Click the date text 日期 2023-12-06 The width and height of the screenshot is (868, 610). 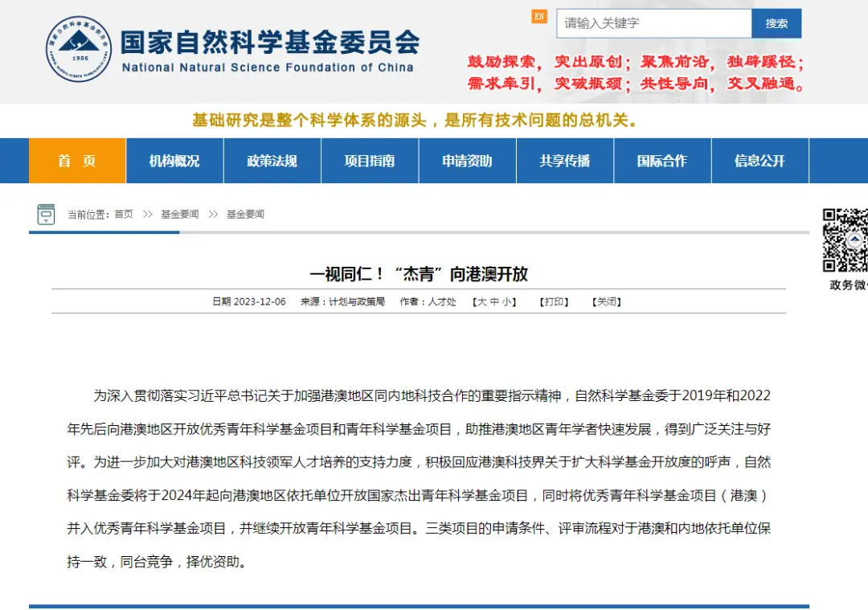[249, 301]
